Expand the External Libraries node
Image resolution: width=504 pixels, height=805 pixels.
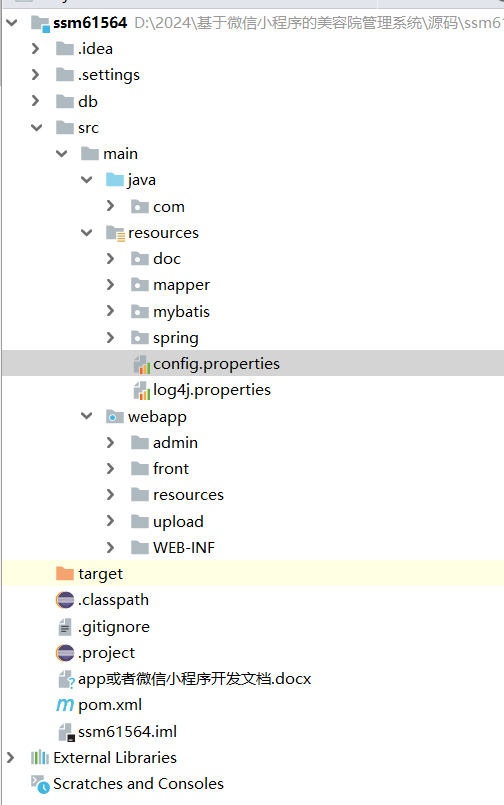10,757
